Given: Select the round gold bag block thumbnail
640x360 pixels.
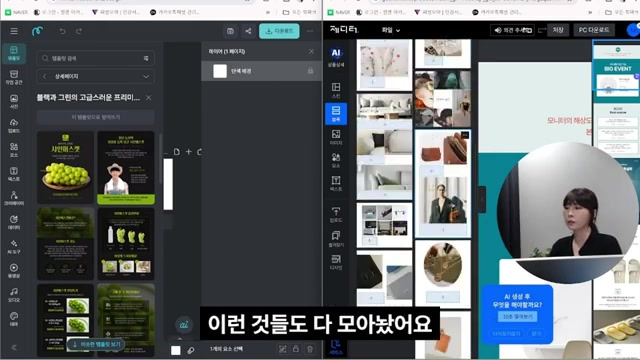Looking at the screenshot, I should tap(443, 273).
